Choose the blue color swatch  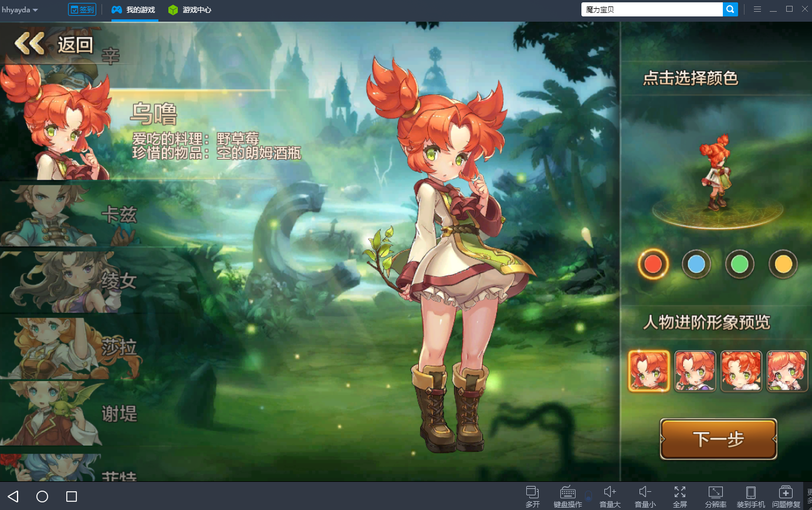pos(696,264)
